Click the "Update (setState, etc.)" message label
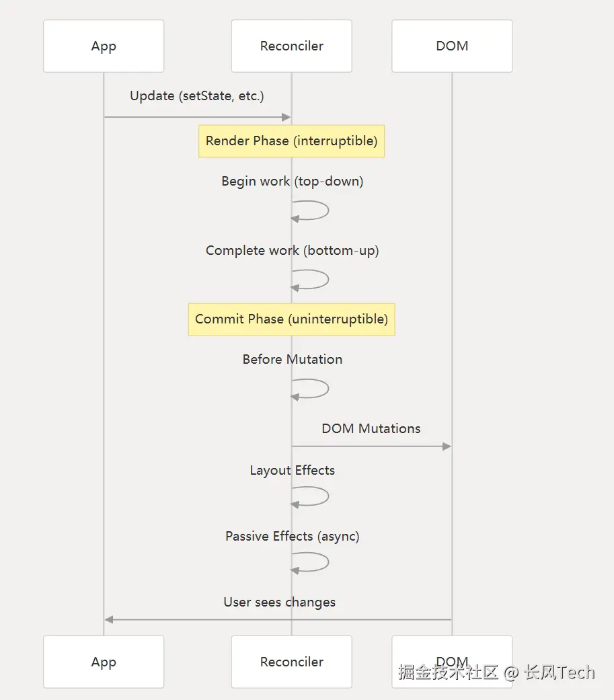 click(197, 96)
